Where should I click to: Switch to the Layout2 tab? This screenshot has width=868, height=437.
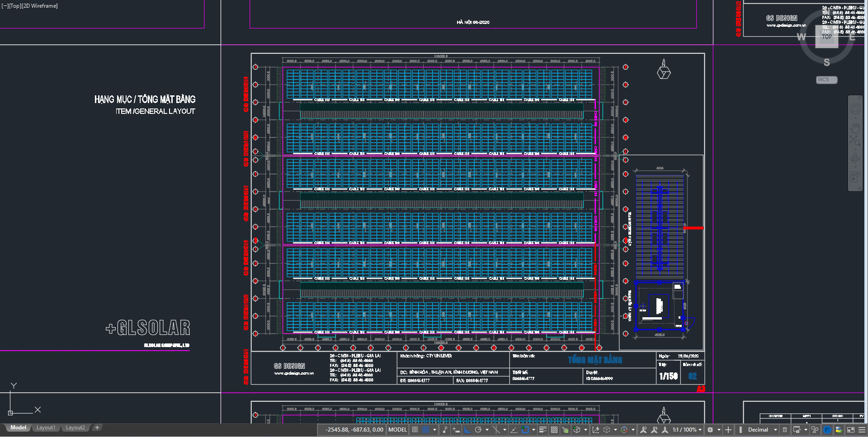tap(75, 428)
